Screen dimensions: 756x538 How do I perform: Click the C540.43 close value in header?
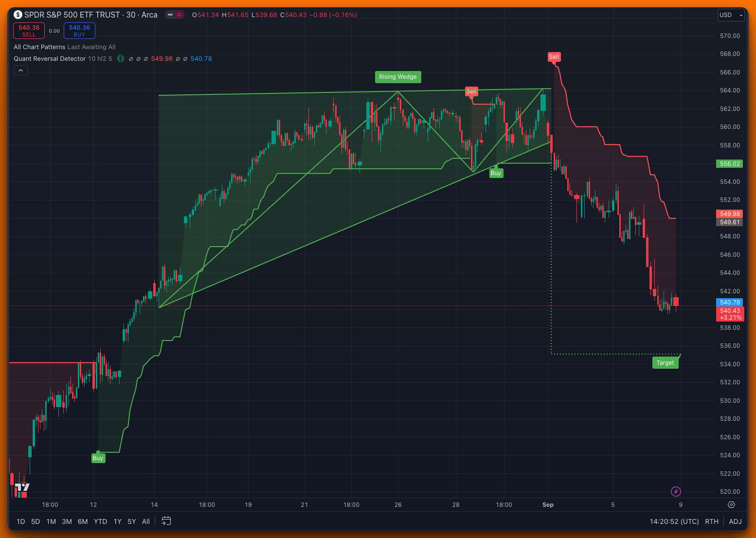(293, 15)
